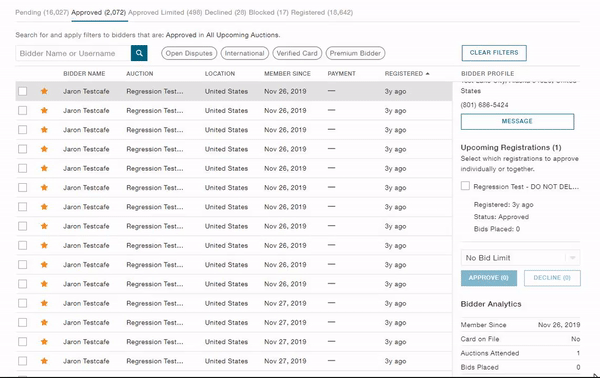
Task: Click the BIDDER PROFILE panel heading
Action: coord(488,73)
